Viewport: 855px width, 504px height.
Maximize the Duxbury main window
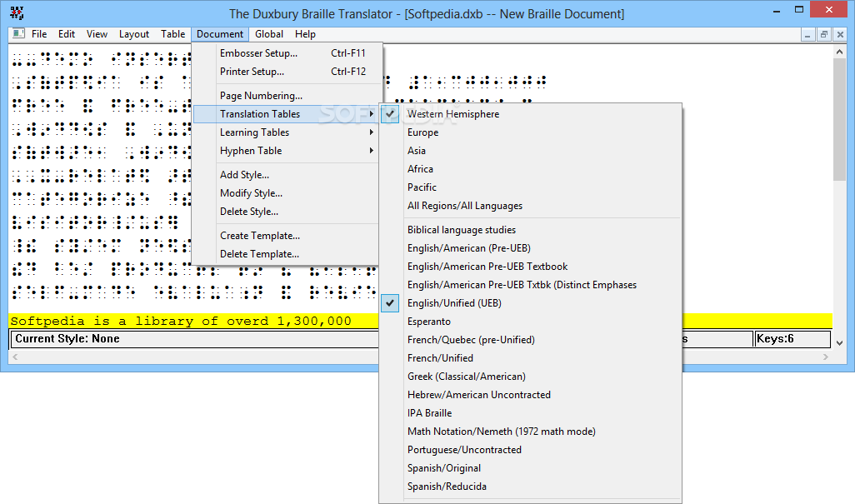(x=799, y=10)
